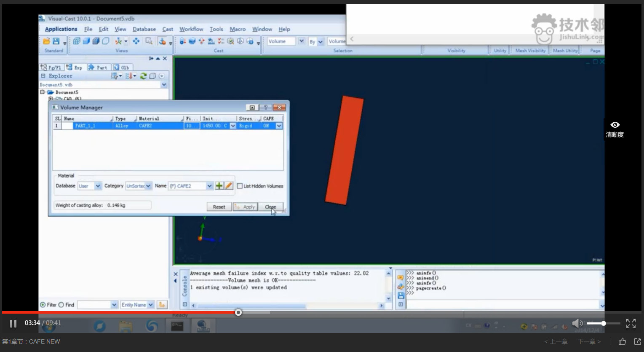Open the Volume Manager icon in Cast toolbar
Viewport: 644px width, 352px height.
[192, 41]
